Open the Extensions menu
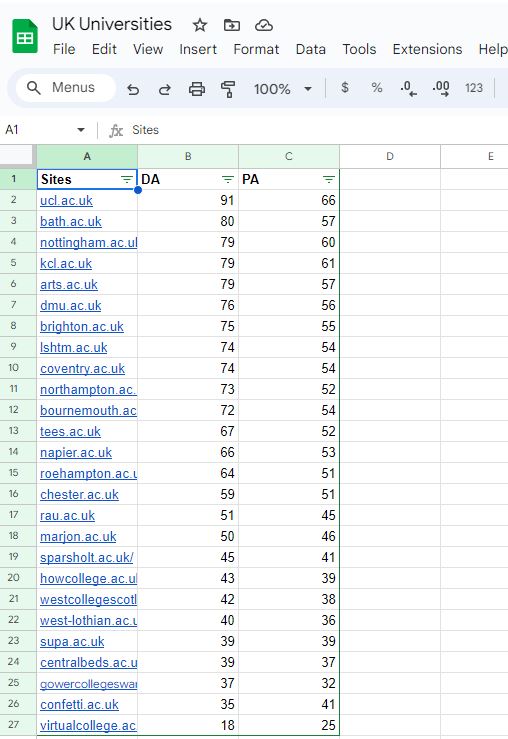Image resolution: width=508 pixels, height=739 pixels. click(x=427, y=49)
